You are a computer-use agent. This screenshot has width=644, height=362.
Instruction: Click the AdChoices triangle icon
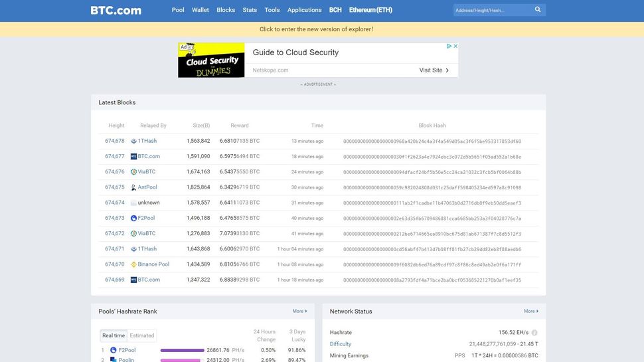(449, 46)
